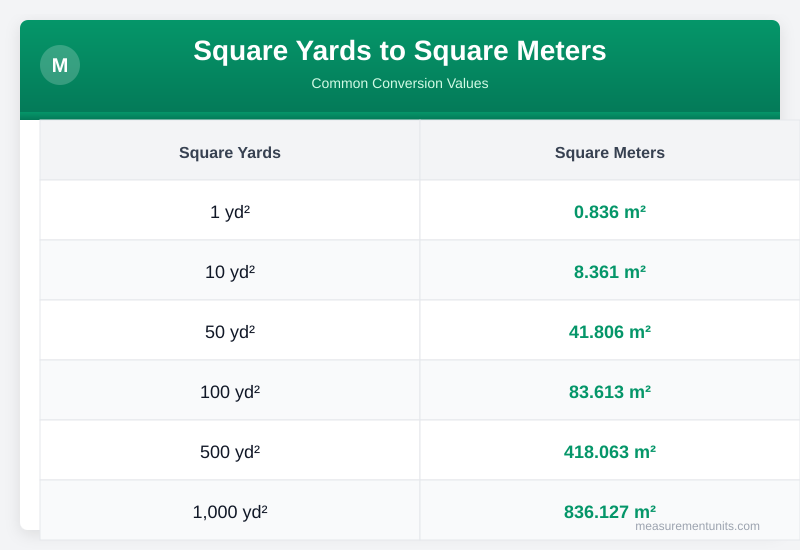Select the 100 yd² cell

(x=230, y=390)
